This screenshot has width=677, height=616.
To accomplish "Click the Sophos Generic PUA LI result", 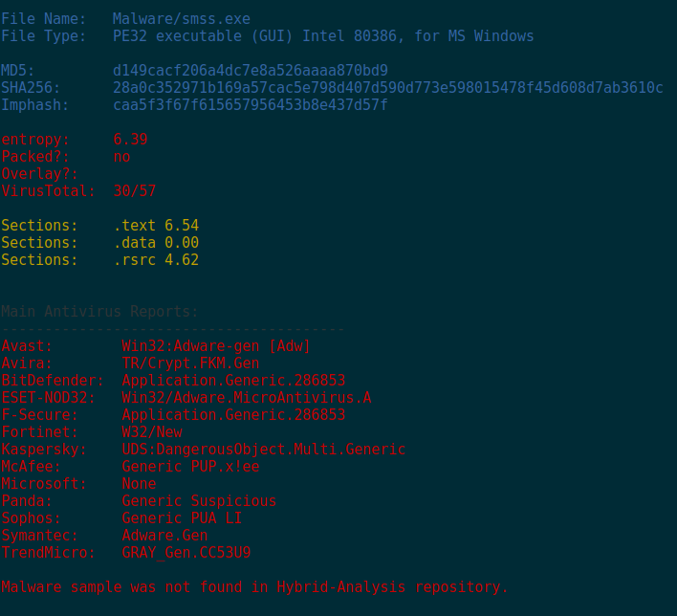I will click(x=182, y=518).
